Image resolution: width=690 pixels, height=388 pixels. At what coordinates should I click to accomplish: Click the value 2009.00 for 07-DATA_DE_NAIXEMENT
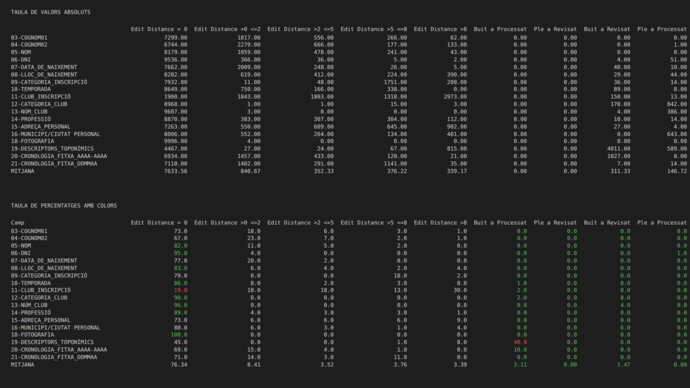tap(249, 67)
